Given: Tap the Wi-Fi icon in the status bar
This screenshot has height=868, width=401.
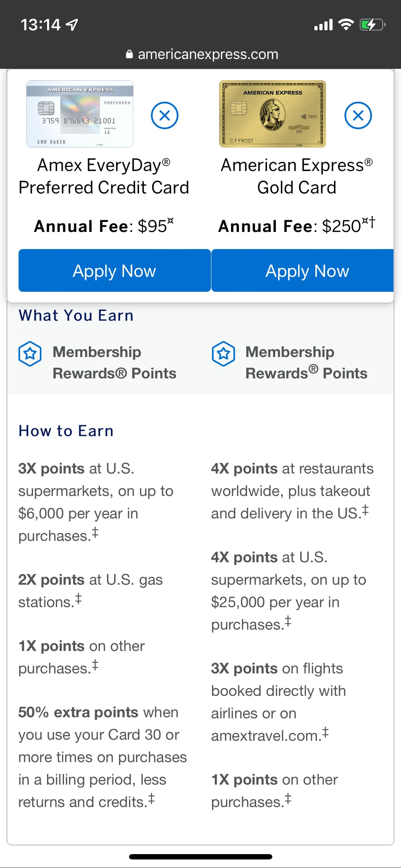Looking at the screenshot, I should [345, 25].
